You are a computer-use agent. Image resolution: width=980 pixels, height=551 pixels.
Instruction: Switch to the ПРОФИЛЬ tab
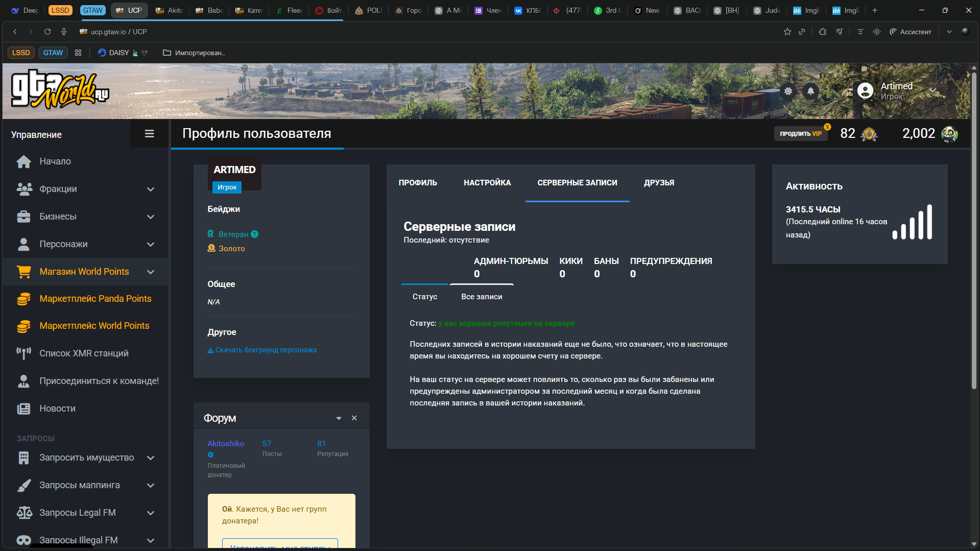(x=418, y=183)
